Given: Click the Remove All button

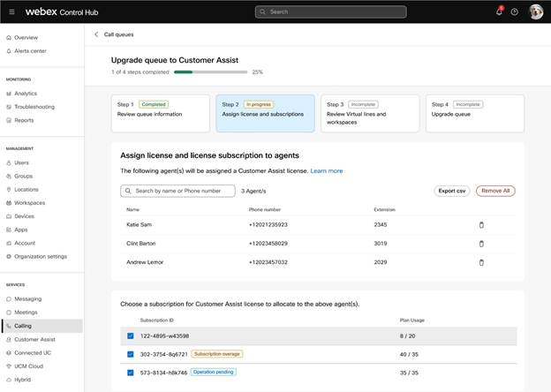Looking at the screenshot, I should click(495, 191).
